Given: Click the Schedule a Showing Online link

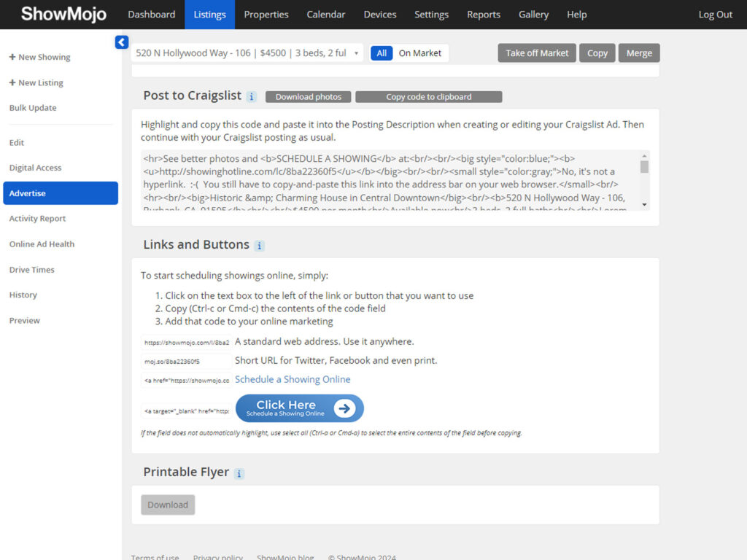Looking at the screenshot, I should pyautogui.click(x=293, y=379).
